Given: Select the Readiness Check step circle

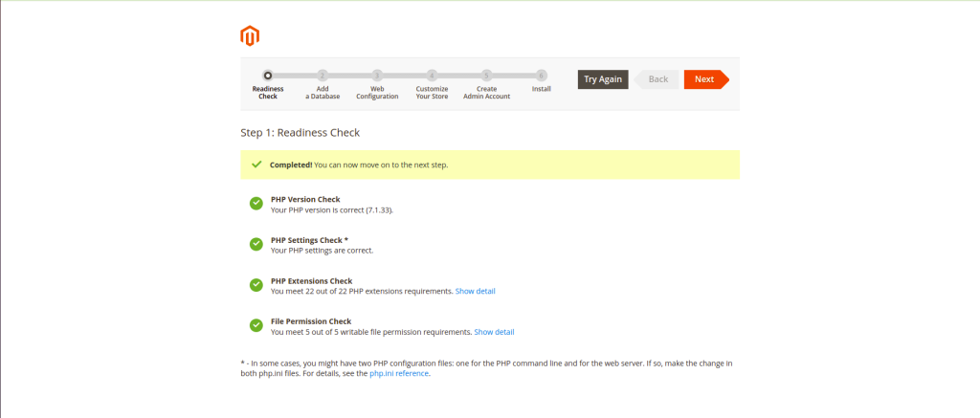Looking at the screenshot, I should tap(268, 75).
